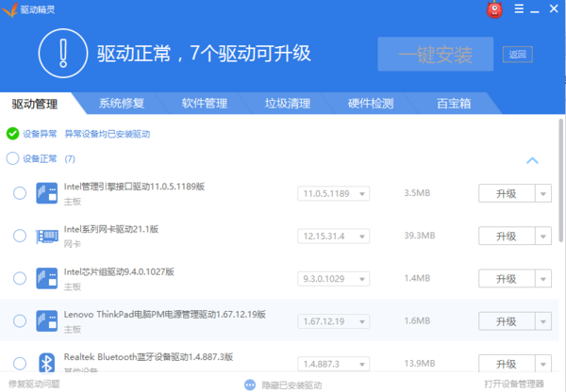Switch to the 百宝箱 tab
The height and width of the screenshot is (392, 566).
[x=454, y=104]
